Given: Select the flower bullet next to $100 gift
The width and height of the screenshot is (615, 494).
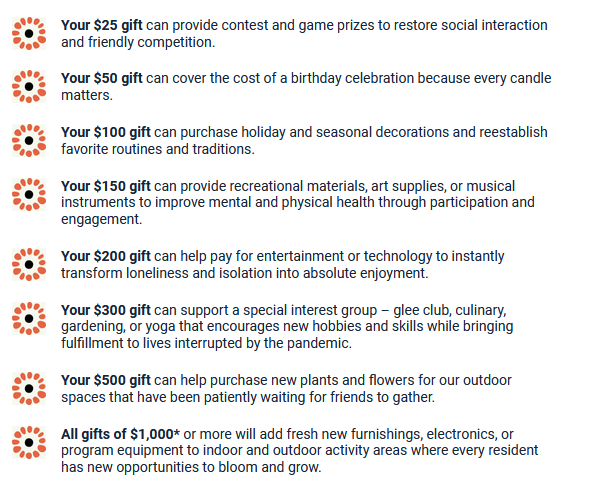Looking at the screenshot, I should tap(29, 140).
